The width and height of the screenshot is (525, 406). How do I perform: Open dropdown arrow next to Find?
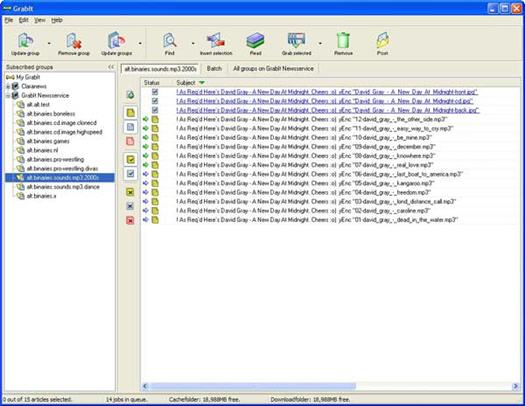(193, 43)
